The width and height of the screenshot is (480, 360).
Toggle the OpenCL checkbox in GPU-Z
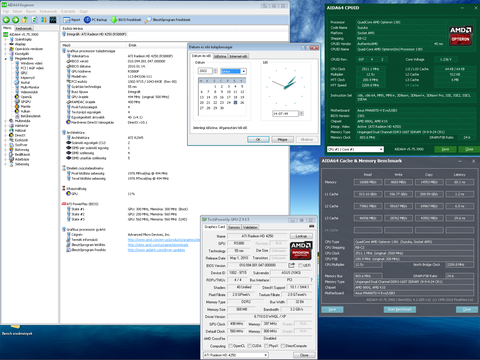tap(230, 346)
